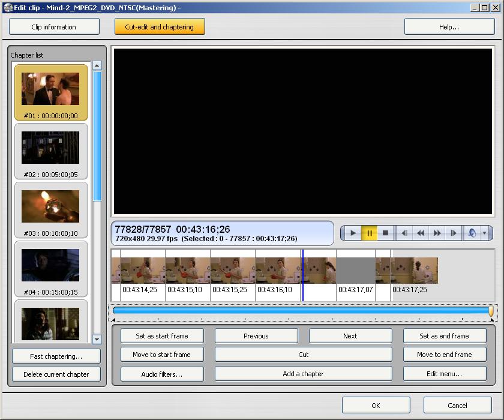The image size is (504, 420).
Task: Open Edit menu dialog
Action: pos(445,374)
